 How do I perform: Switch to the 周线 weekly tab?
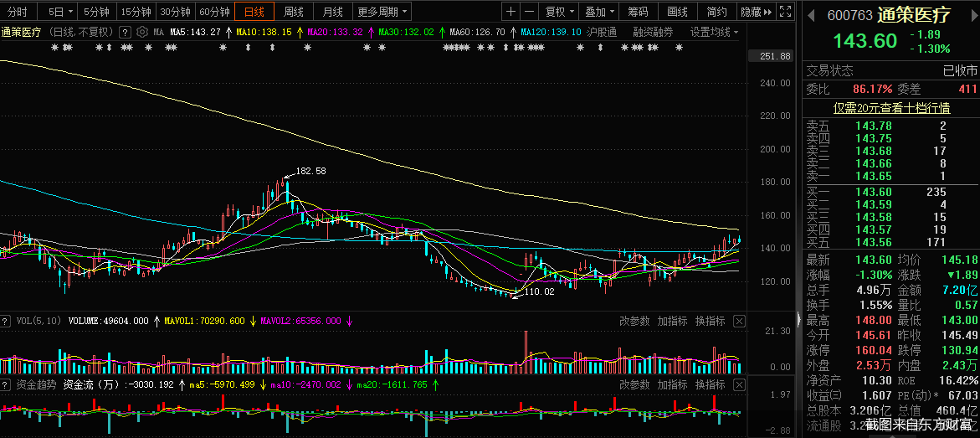293,12
